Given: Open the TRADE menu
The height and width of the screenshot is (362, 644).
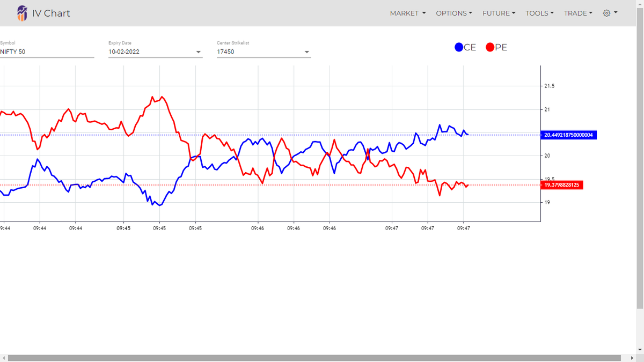Looking at the screenshot, I should (x=578, y=13).
